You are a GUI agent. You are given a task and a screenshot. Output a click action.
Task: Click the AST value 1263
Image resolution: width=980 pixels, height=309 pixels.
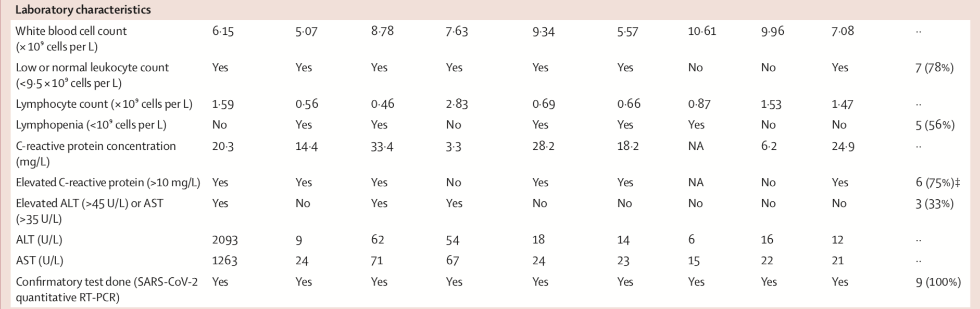click(x=225, y=261)
